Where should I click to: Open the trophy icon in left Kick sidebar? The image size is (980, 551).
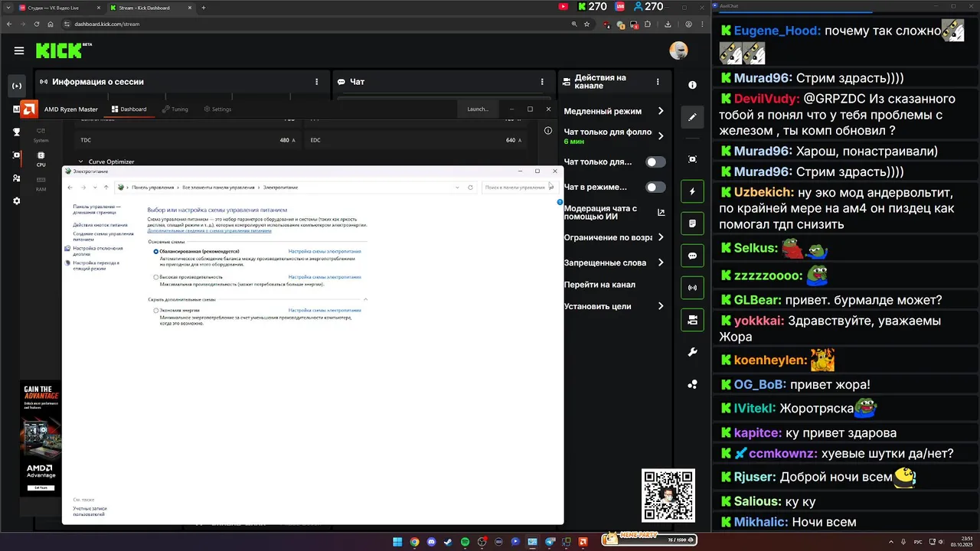coord(16,132)
